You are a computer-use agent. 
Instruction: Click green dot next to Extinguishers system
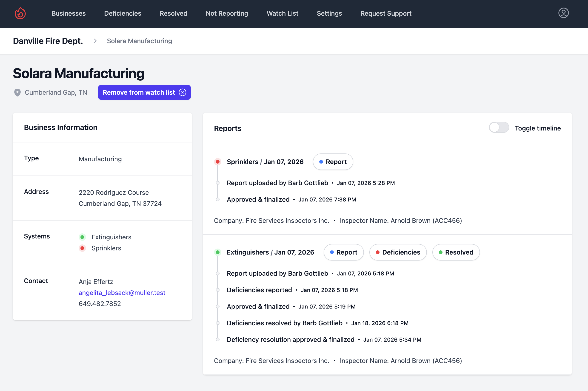pos(82,237)
